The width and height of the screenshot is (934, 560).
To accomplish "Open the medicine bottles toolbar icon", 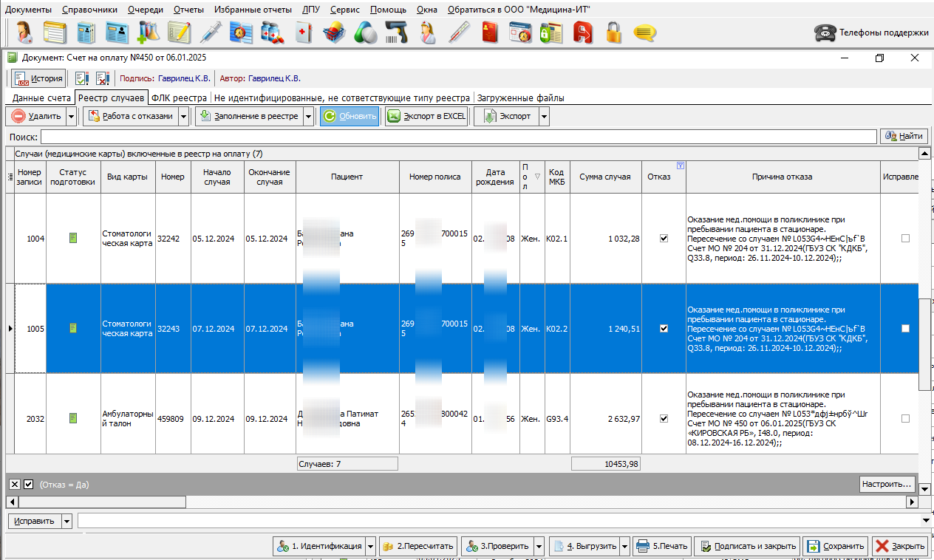I will point(273,33).
